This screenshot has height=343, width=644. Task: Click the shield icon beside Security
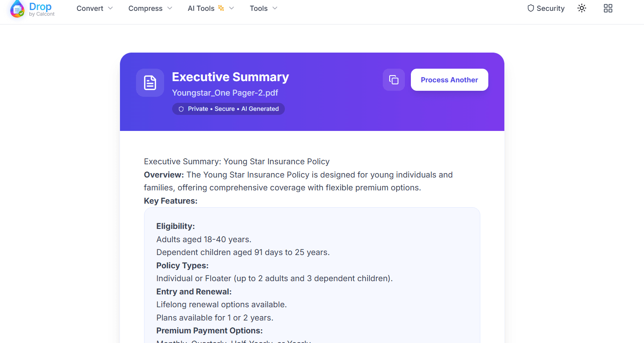[x=530, y=8]
